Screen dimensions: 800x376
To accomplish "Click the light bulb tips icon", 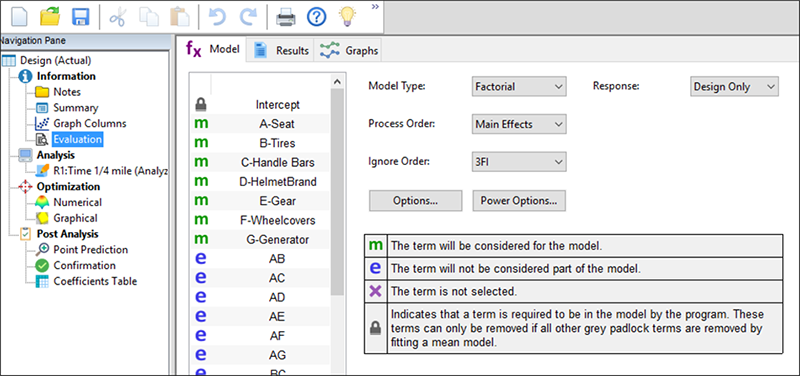I will pos(347,17).
